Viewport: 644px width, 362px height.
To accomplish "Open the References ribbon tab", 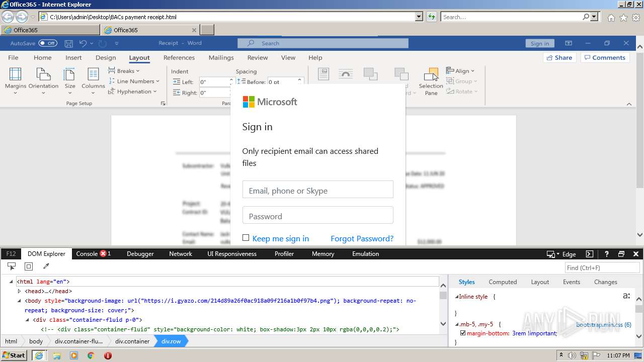I will point(179,58).
